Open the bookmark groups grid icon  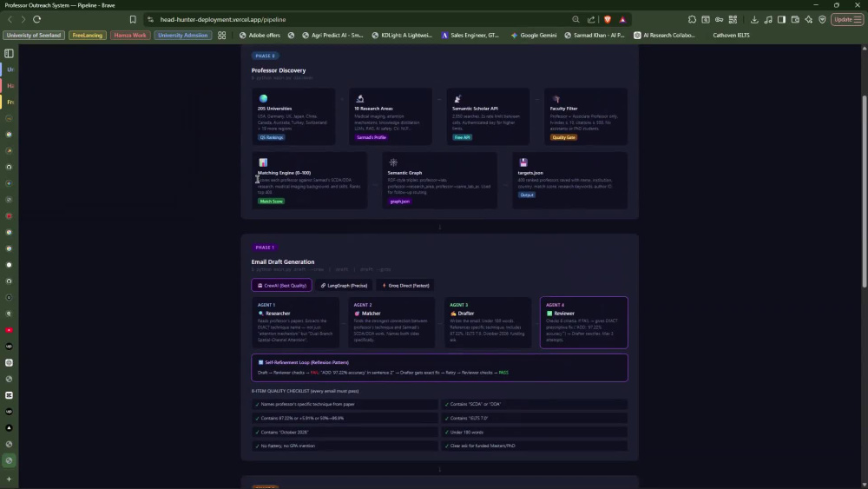click(x=221, y=35)
